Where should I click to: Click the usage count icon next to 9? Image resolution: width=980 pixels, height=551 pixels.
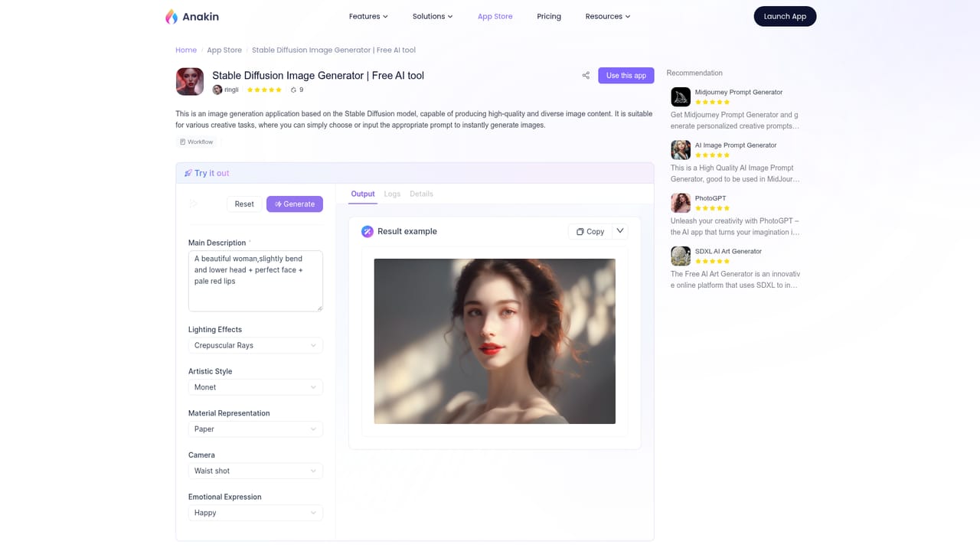pyautogui.click(x=293, y=90)
